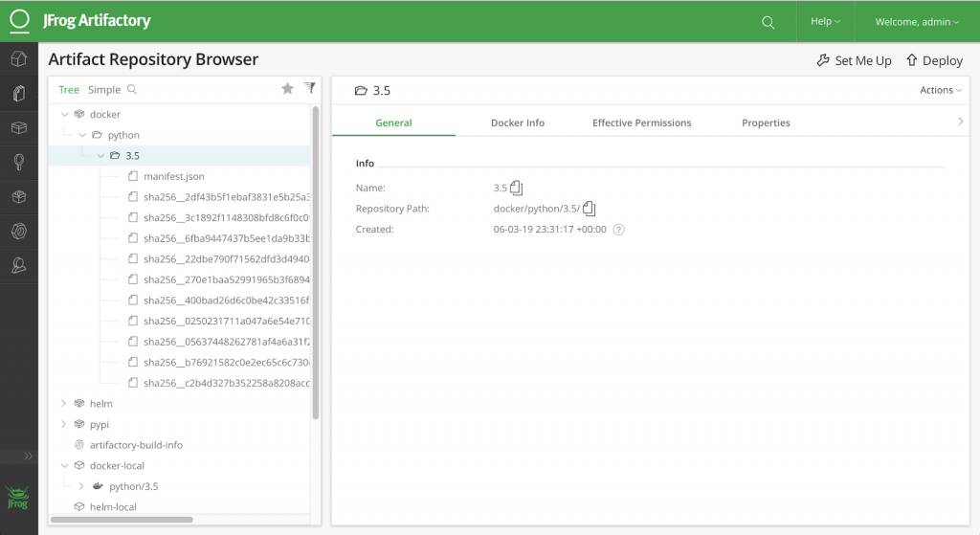Viewport: 980px width, 535px height.
Task: Click the tree search magnifier next to Simple
Action: [132, 90]
